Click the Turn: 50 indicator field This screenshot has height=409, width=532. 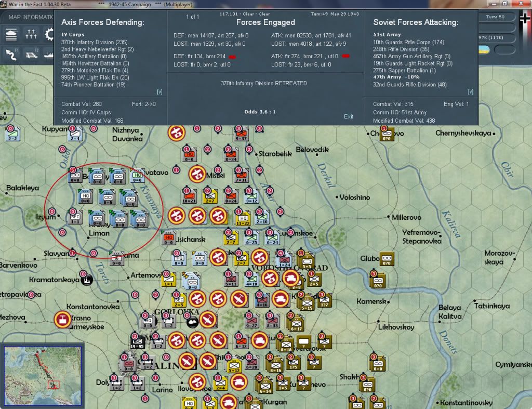497,17
